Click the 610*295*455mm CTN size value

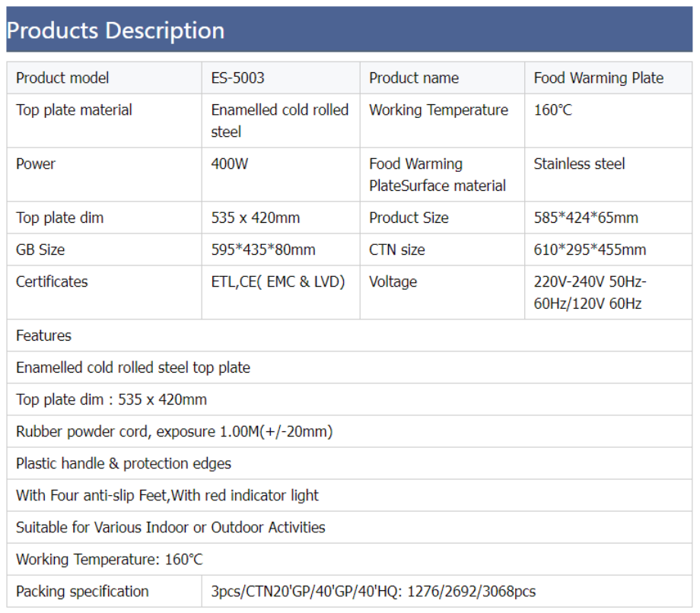click(x=590, y=250)
